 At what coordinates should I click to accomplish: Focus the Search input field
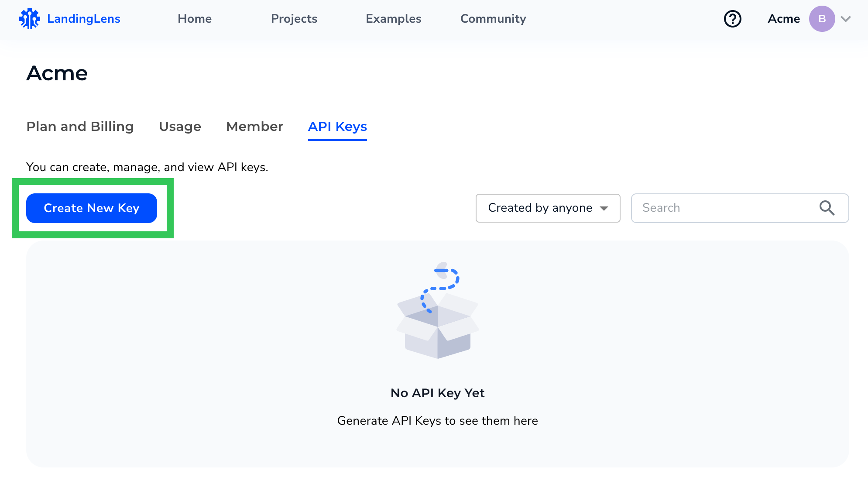click(724, 208)
